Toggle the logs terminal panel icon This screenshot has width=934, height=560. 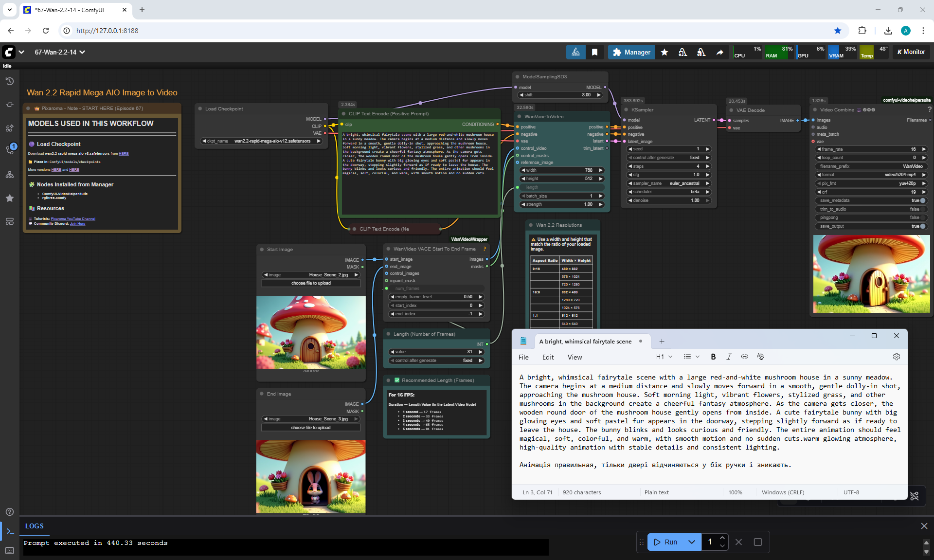[10, 531]
